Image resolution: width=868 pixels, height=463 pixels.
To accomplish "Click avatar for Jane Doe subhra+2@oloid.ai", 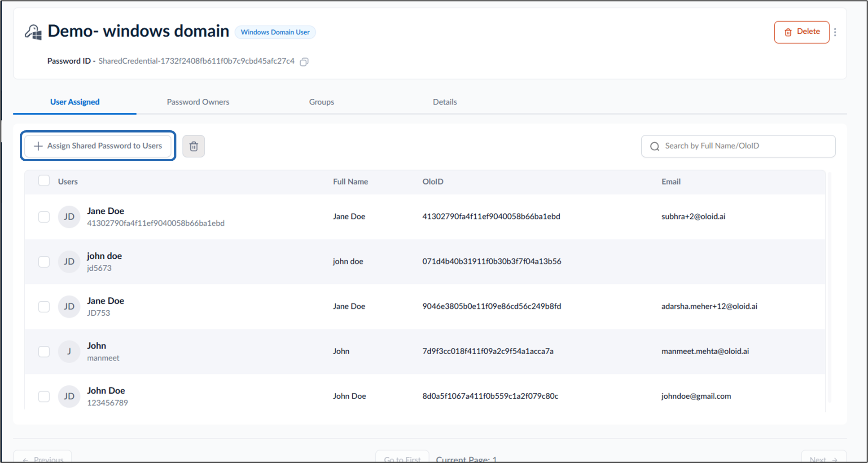I will 69,217.
